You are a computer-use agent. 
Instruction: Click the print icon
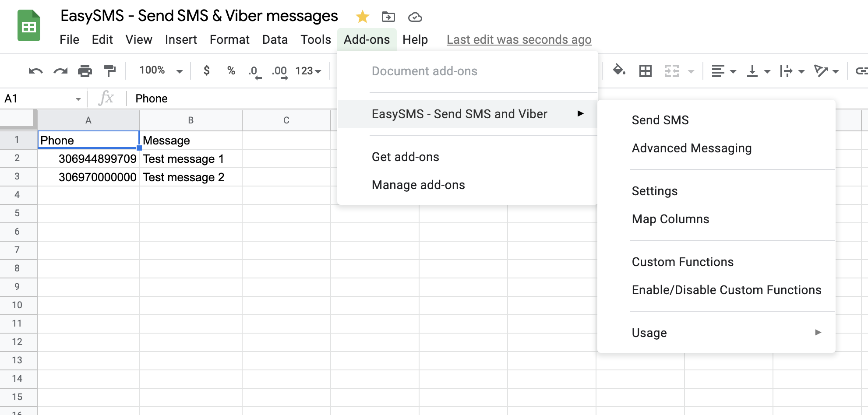tap(85, 71)
